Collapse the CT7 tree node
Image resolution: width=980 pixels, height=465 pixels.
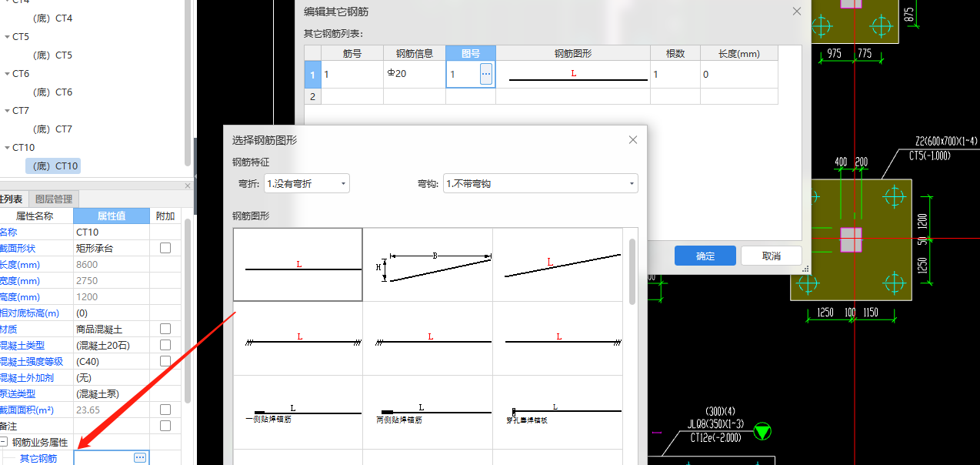coord(7,111)
